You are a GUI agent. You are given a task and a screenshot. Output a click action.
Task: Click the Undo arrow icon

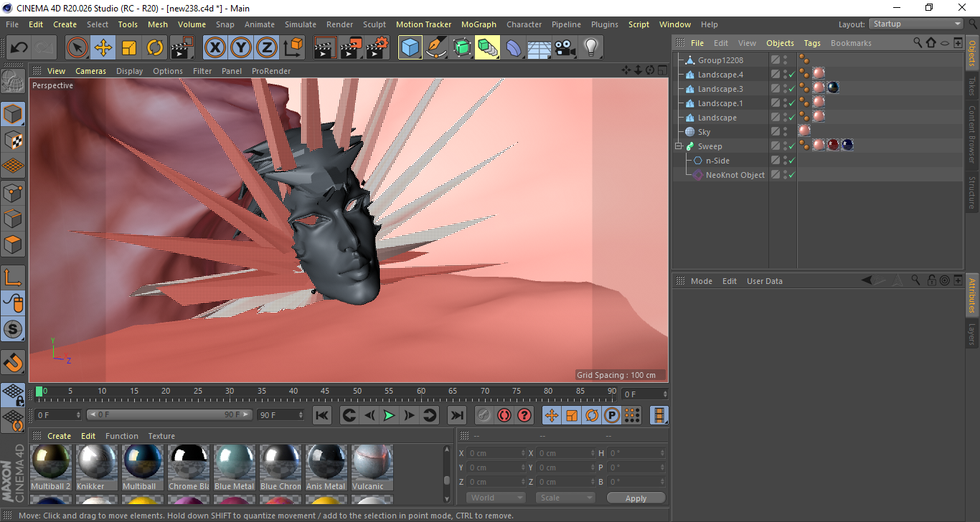pyautogui.click(x=19, y=48)
